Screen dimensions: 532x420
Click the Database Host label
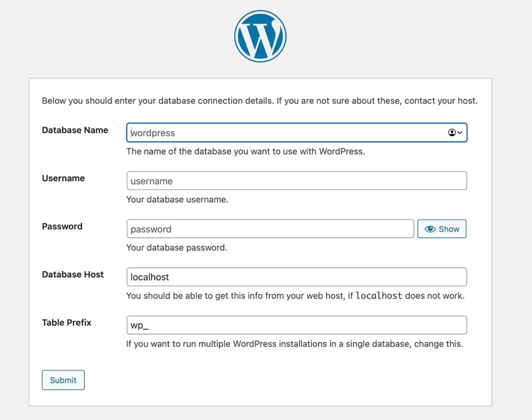tap(73, 274)
